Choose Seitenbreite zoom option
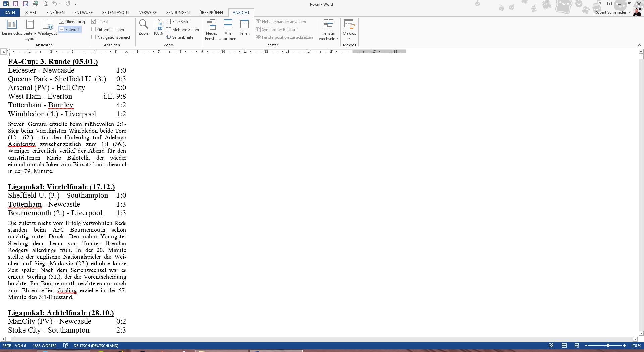The height and width of the screenshot is (352, 644). click(x=180, y=37)
